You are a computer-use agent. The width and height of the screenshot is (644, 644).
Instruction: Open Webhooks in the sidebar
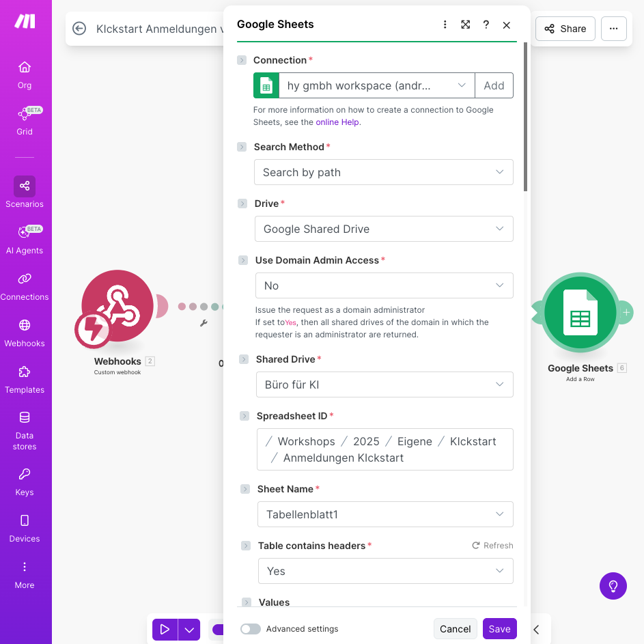(x=25, y=333)
